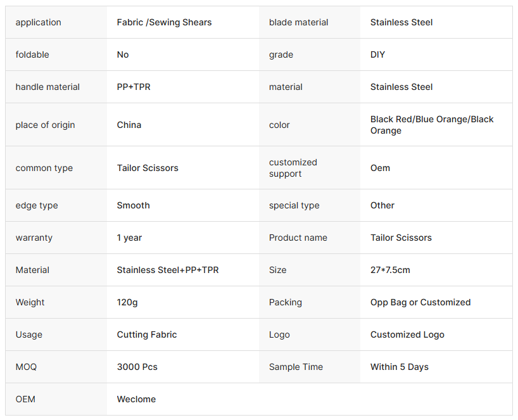Select the 'customized support' label cell
The width and height of the screenshot is (518, 420).
click(293, 168)
